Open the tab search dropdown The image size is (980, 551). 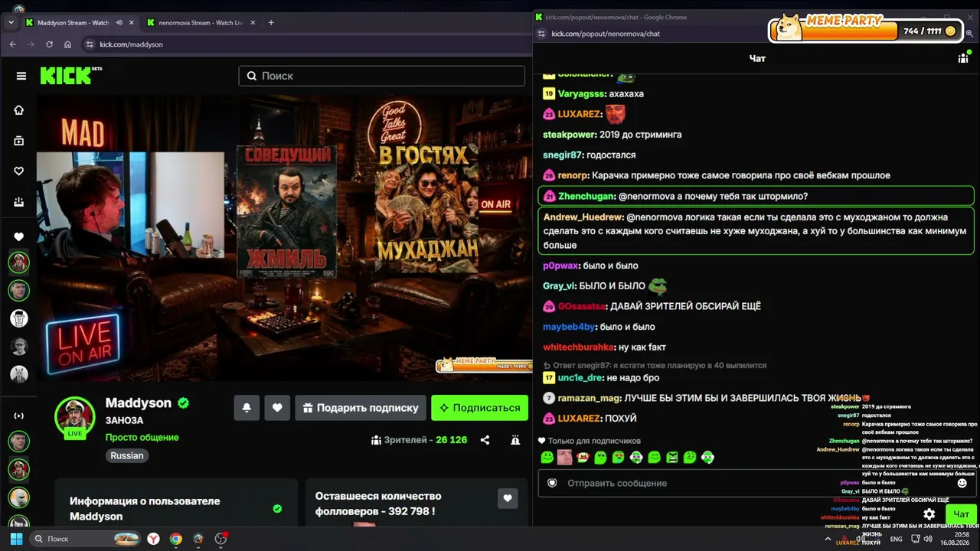coord(11,23)
